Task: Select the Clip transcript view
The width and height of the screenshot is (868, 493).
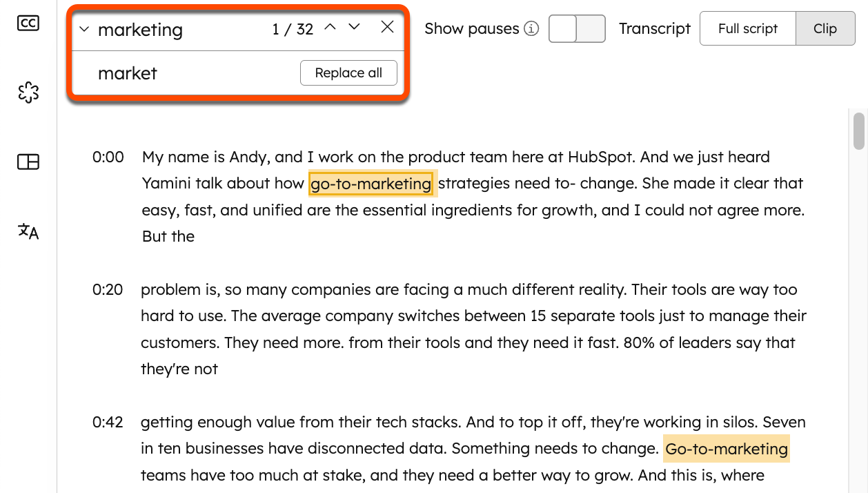Action: (x=825, y=29)
